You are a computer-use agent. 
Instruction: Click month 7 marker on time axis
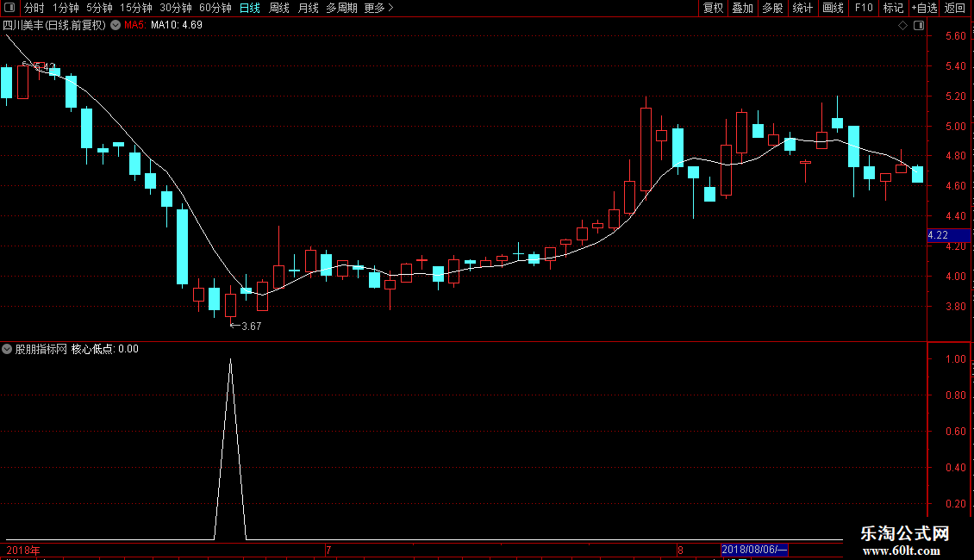(x=328, y=550)
